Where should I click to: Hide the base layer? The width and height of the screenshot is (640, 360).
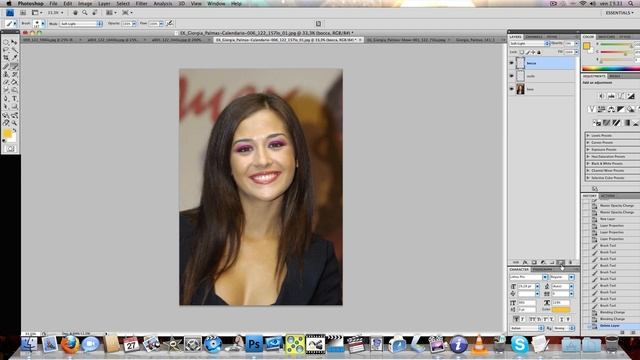[x=511, y=89]
